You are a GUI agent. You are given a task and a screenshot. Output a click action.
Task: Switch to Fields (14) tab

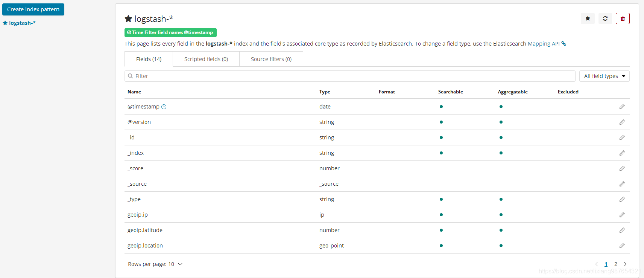pyautogui.click(x=149, y=59)
